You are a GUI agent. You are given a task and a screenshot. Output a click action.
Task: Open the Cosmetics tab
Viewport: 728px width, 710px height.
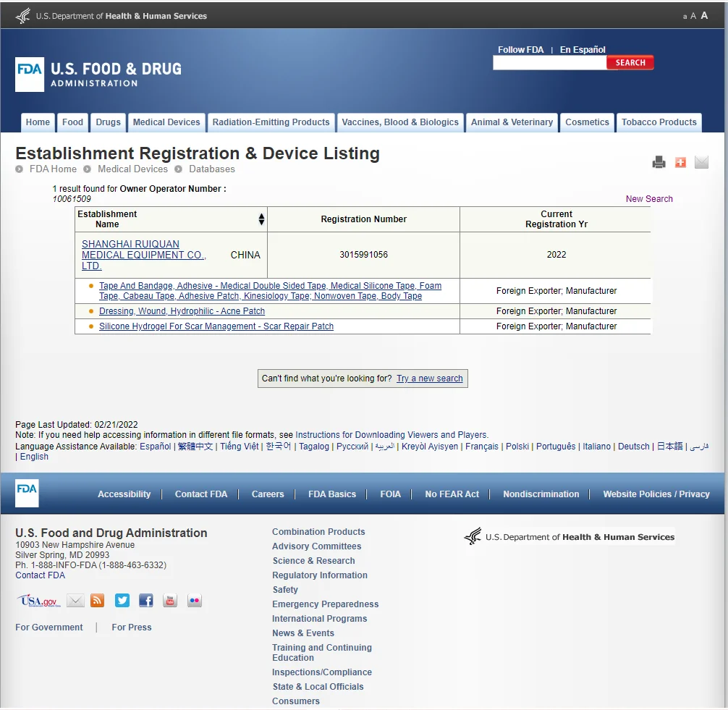click(x=587, y=122)
